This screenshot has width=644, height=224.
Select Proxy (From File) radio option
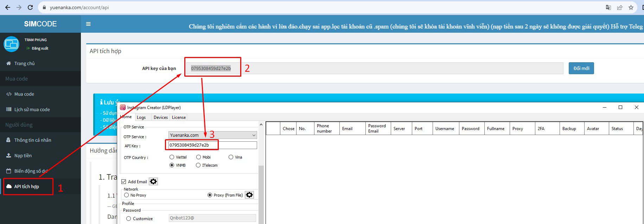210,195
